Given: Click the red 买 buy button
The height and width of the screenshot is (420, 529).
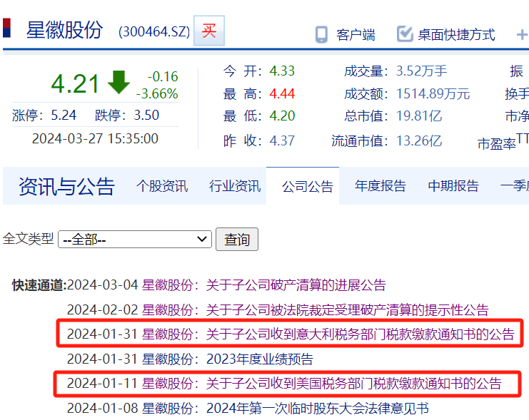Looking at the screenshot, I should point(209,31).
